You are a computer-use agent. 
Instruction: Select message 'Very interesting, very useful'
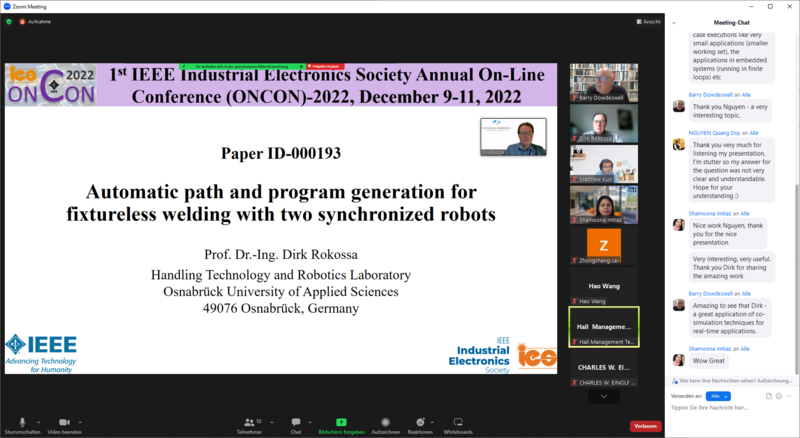(732, 267)
